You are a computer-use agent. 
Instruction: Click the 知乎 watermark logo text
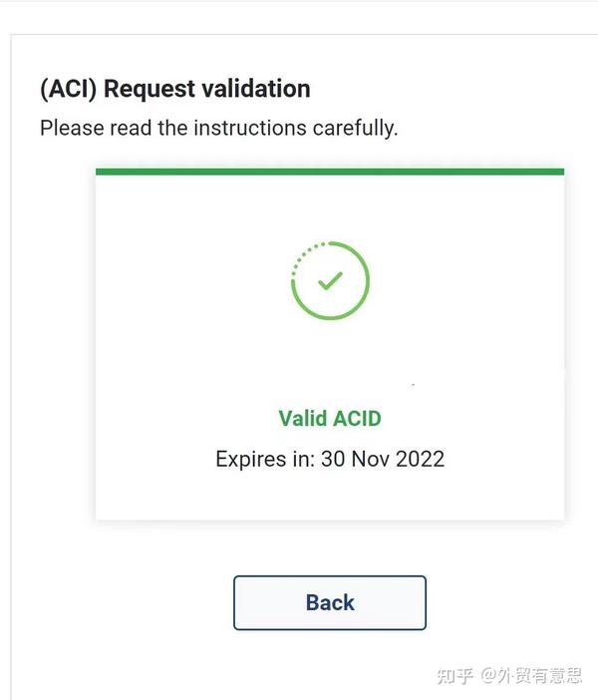(455, 676)
